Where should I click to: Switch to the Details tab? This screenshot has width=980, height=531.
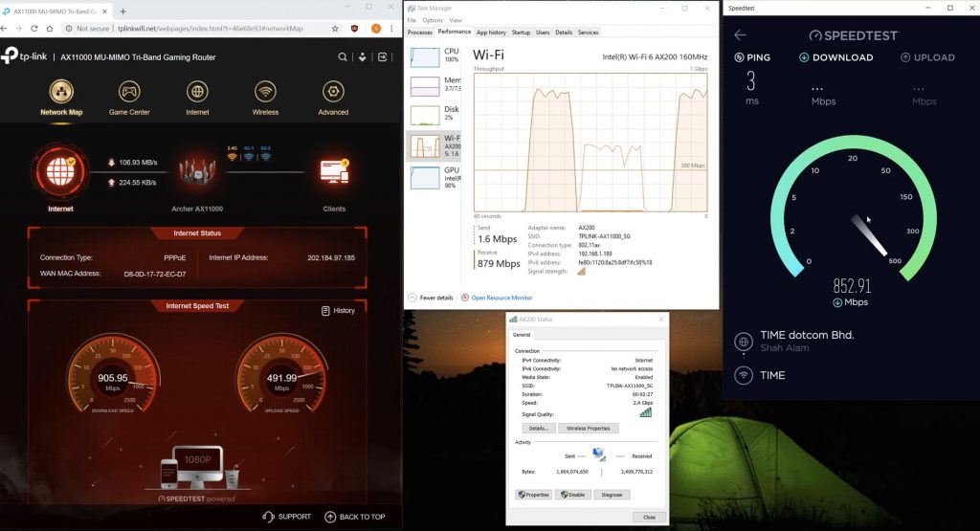click(x=564, y=33)
